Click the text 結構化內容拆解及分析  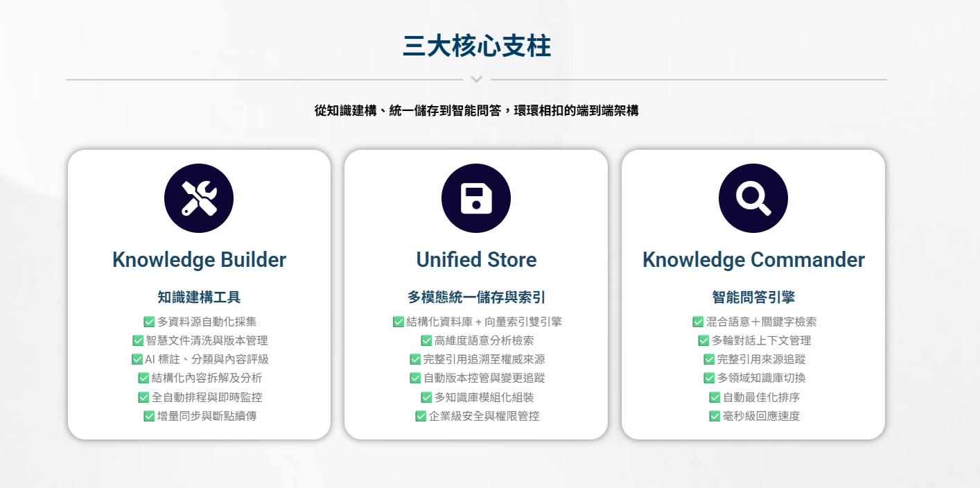[x=207, y=378]
